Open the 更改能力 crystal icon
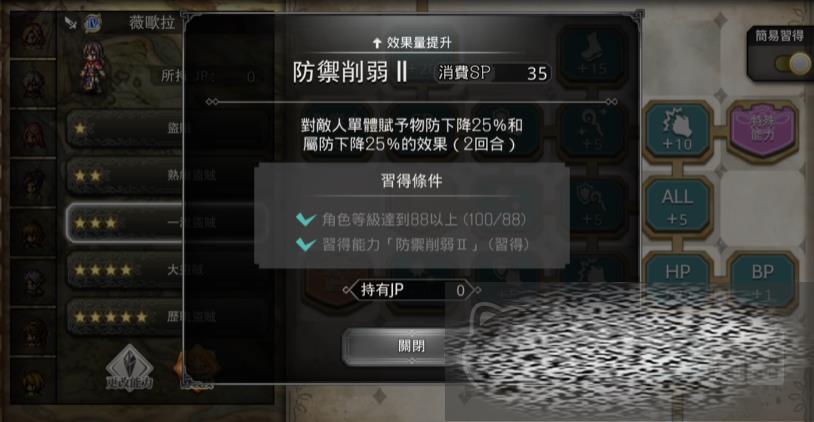 point(129,369)
